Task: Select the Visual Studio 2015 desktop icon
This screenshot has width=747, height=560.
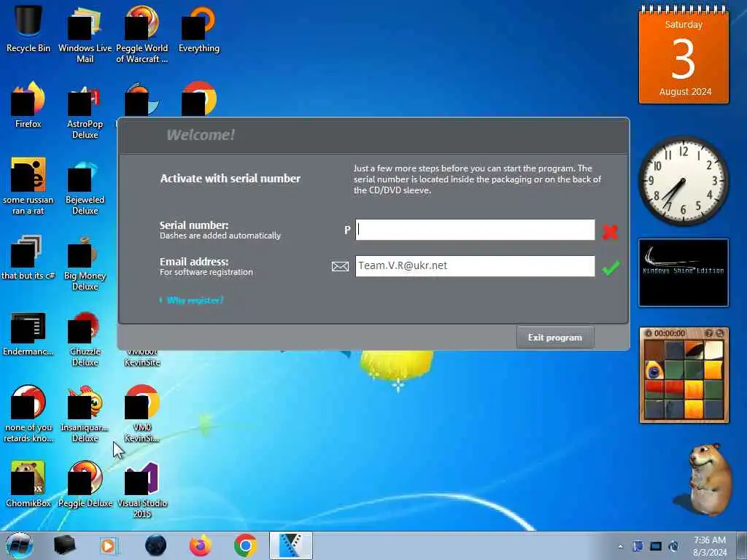Action: pos(142,489)
